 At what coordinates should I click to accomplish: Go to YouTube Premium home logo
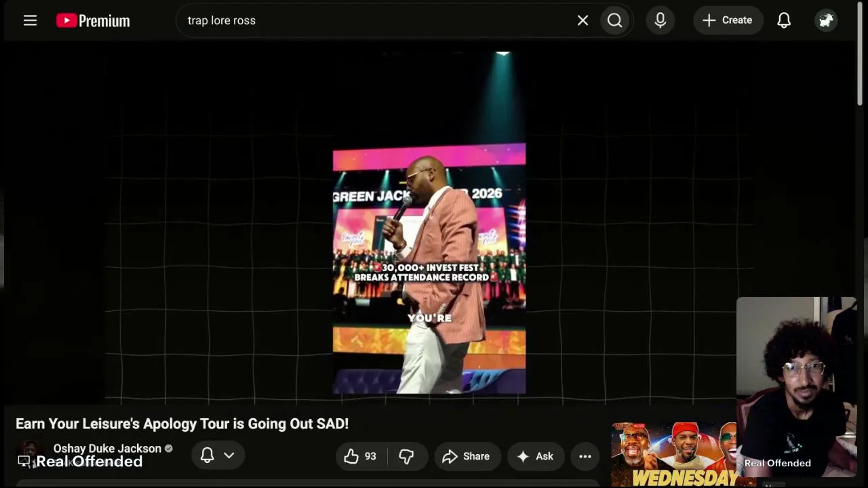pos(93,20)
